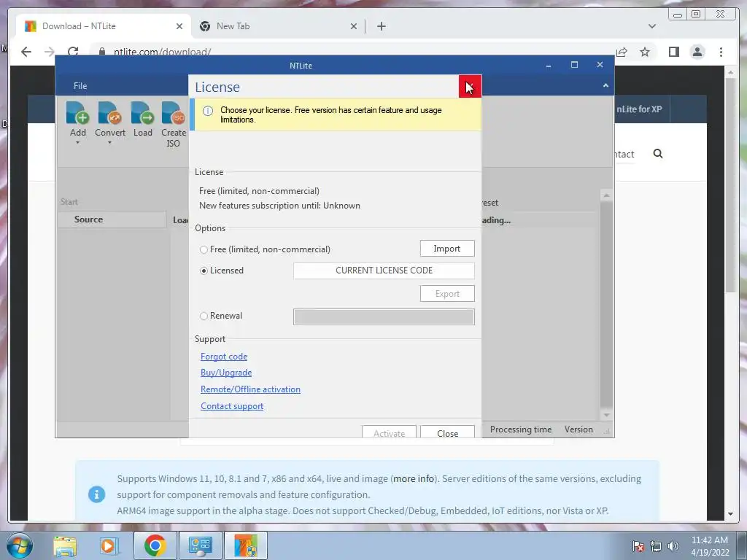
Task: Click the volume speaker tray icon
Action: click(673, 546)
